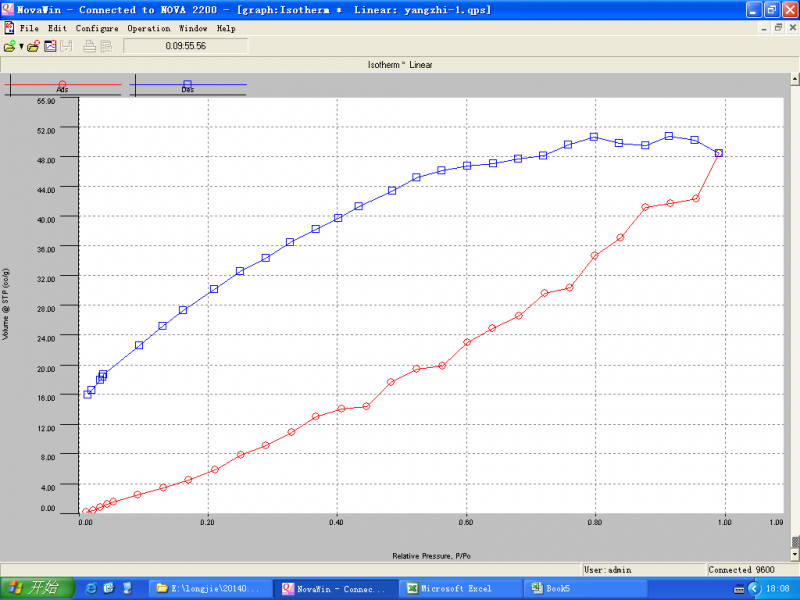Click the print preview icon
The image size is (800, 600).
pyautogui.click(x=106, y=46)
